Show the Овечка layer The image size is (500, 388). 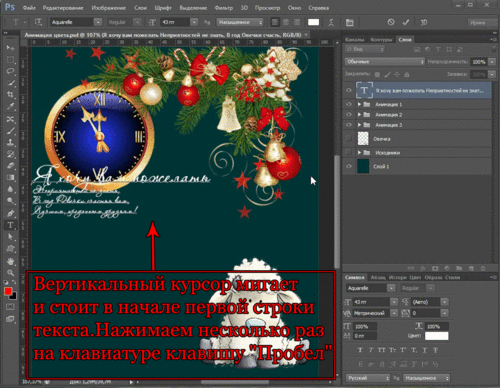point(349,138)
